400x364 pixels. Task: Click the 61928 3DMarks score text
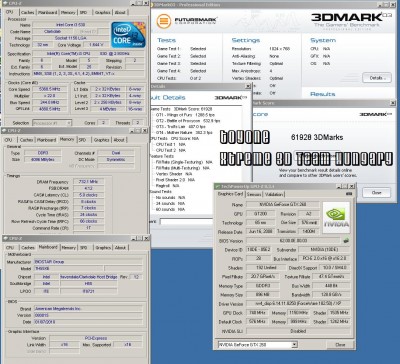[317, 137]
